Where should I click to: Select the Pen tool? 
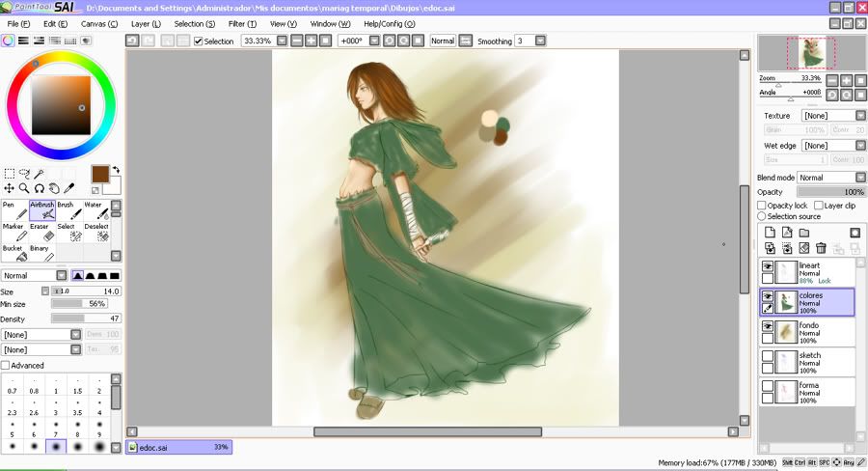pos(14,210)
